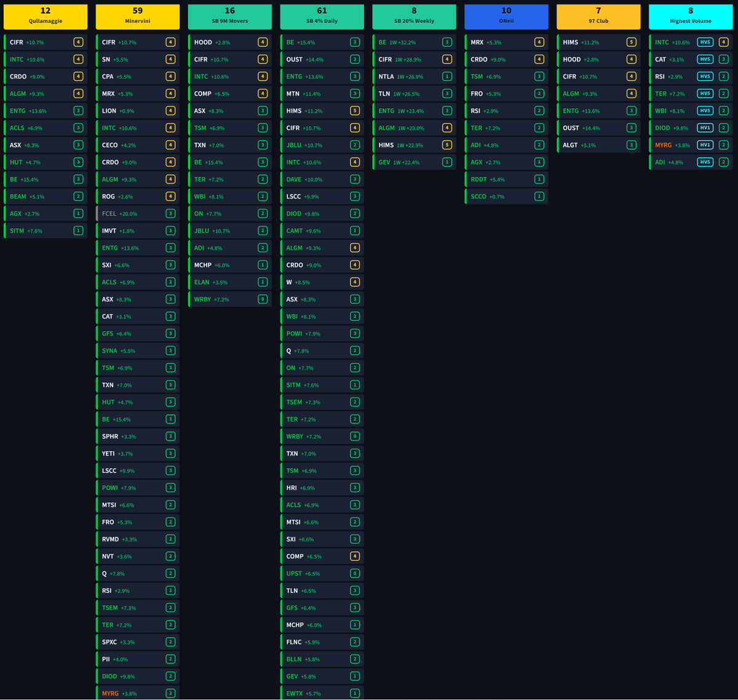The width and height of the screenshot is (738, 700).
Task: Click the 97 Club column header
Action: tap(599, 17)
